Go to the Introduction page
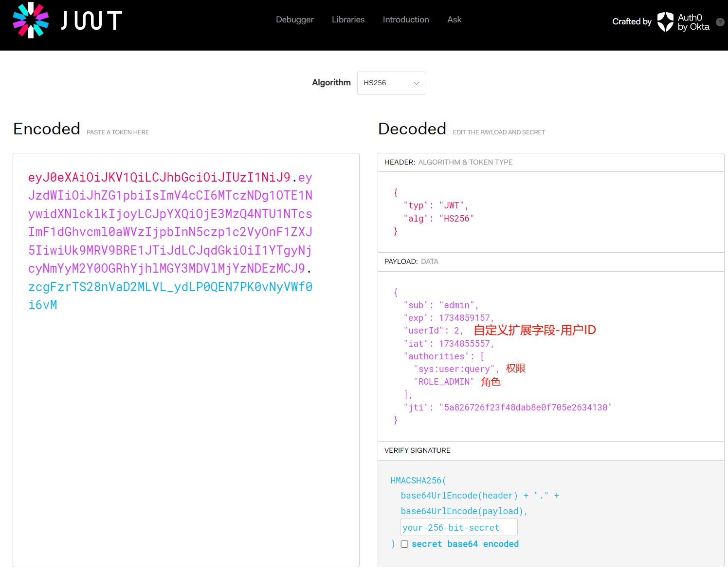728x575 pixels. click(406, 19)
